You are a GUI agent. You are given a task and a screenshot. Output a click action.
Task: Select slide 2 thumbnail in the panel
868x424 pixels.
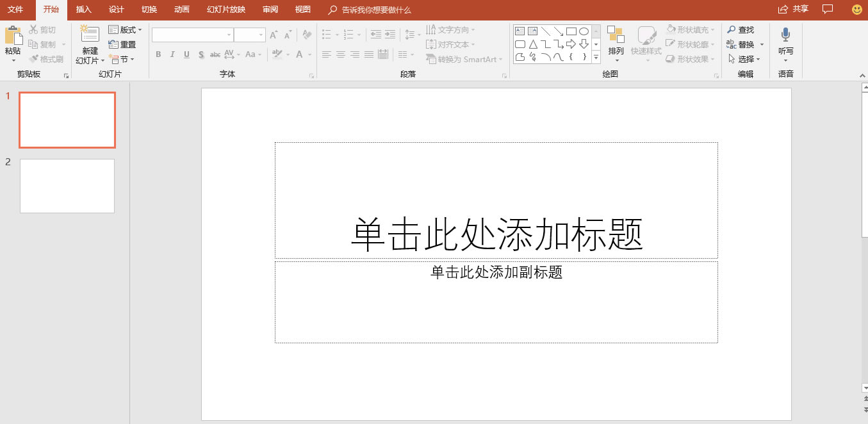[67, 186]
